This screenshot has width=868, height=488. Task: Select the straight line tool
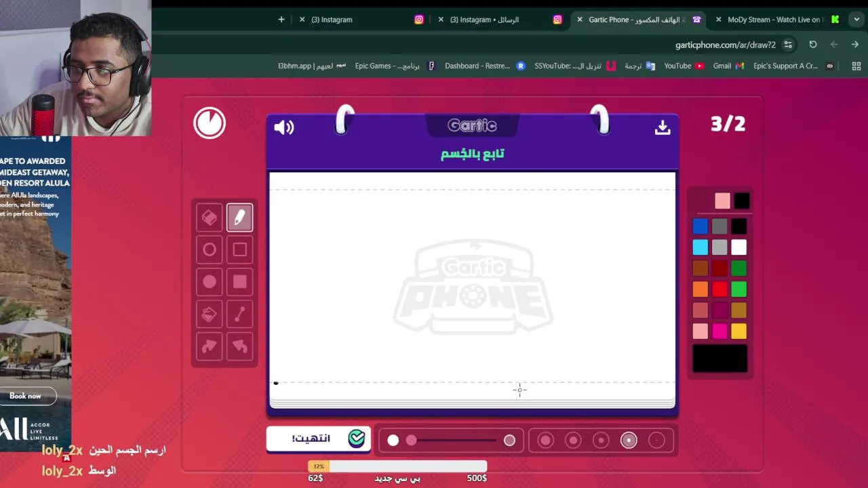[x=240, y=314]
